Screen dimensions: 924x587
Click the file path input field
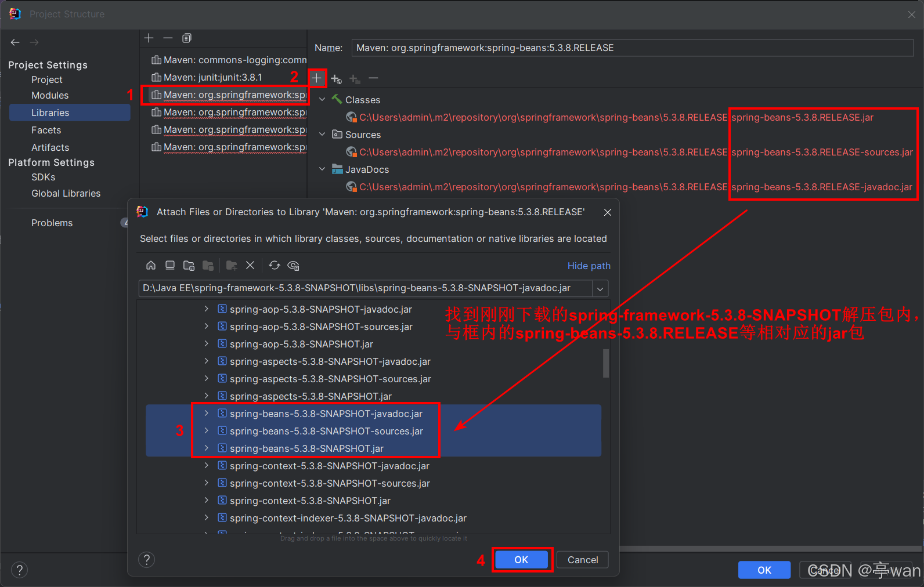(x=366, y=288)
